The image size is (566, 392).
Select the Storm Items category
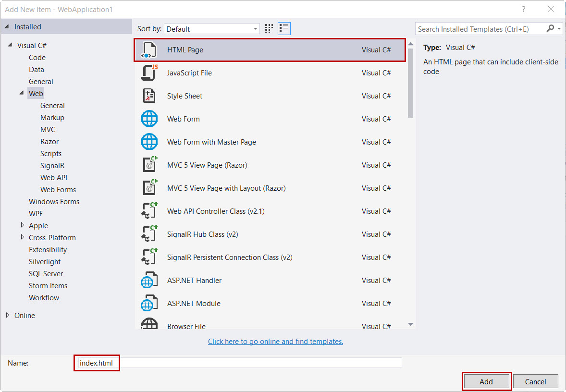pyautogui.click(x=48, y=285)
